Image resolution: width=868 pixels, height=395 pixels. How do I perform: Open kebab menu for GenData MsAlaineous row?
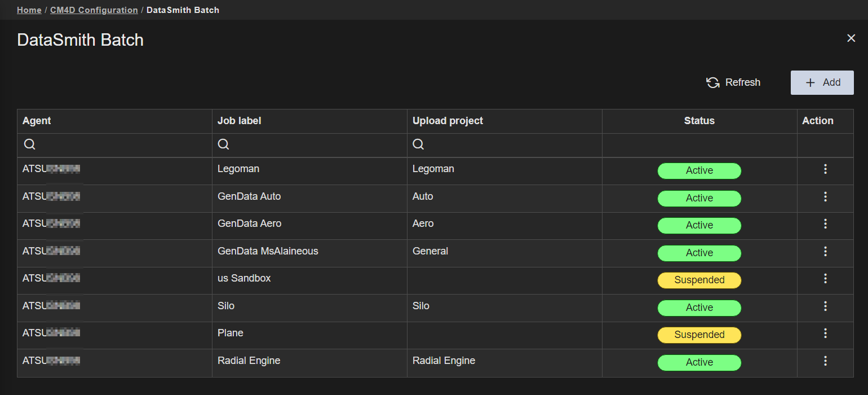pos(825,252)
